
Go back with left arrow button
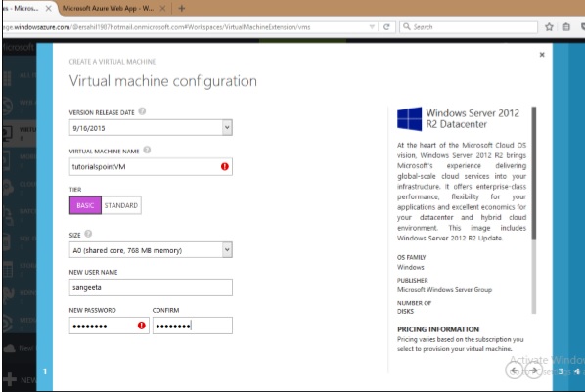515,370
